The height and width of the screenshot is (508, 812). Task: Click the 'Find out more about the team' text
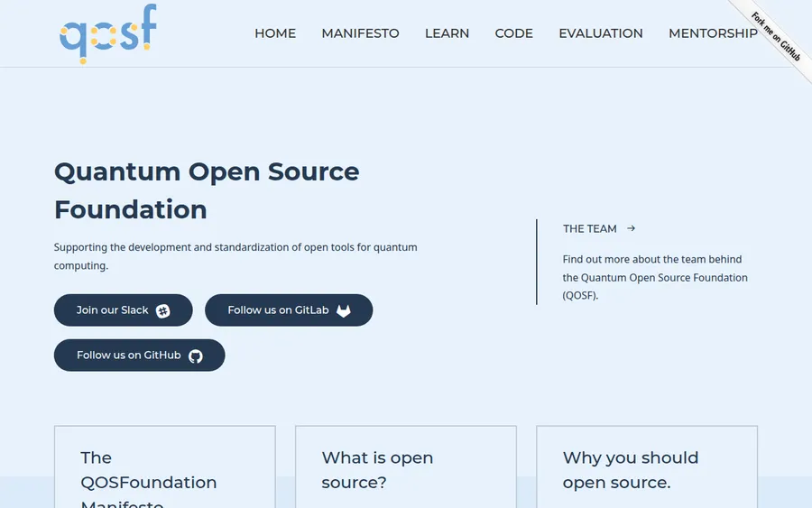pyautogui.click(x=655, y=278)
